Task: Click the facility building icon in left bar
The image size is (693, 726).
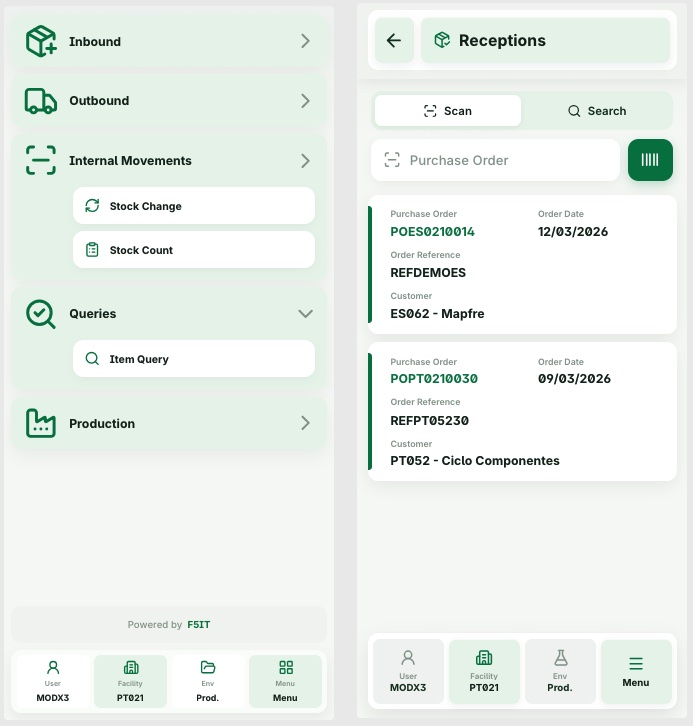Action: 131,667
